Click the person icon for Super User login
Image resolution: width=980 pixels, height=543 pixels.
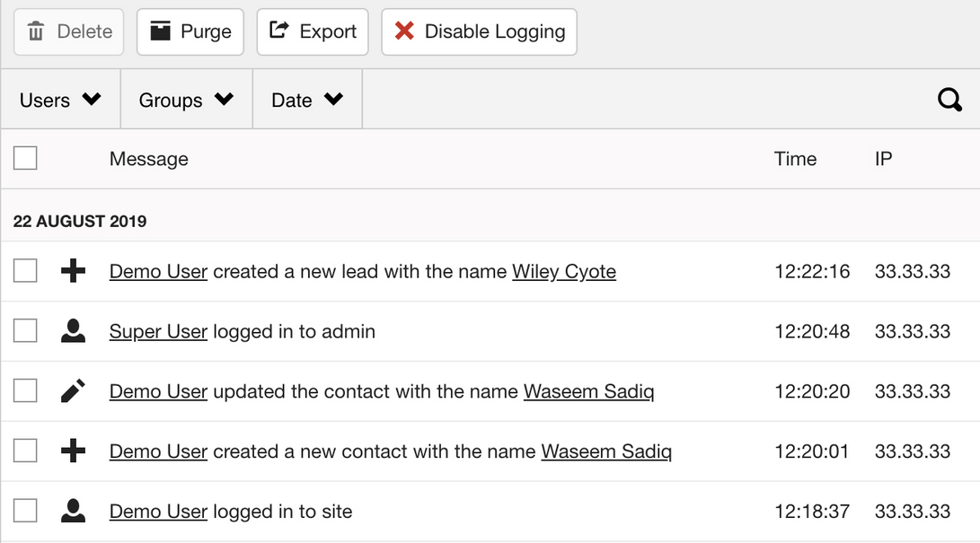(73, 331)
